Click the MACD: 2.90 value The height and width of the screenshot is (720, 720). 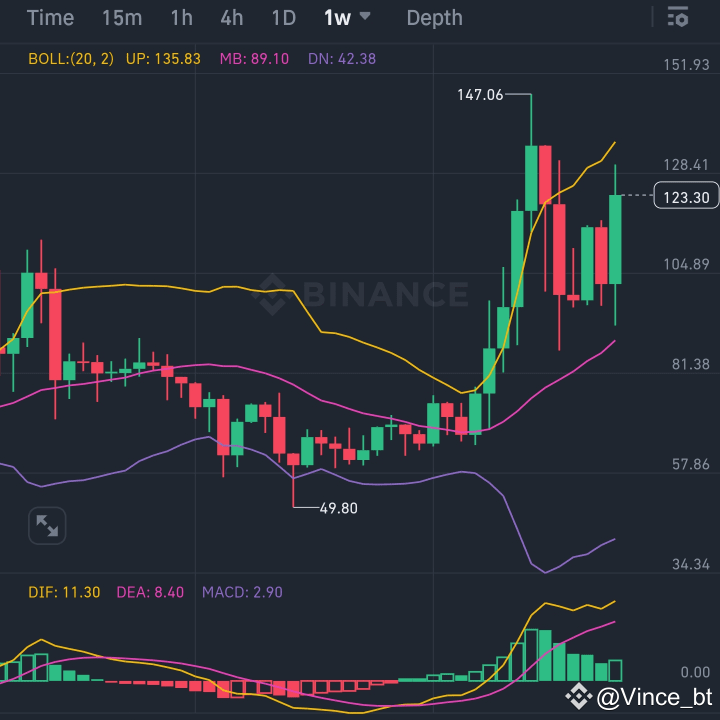tap(242, 592)
